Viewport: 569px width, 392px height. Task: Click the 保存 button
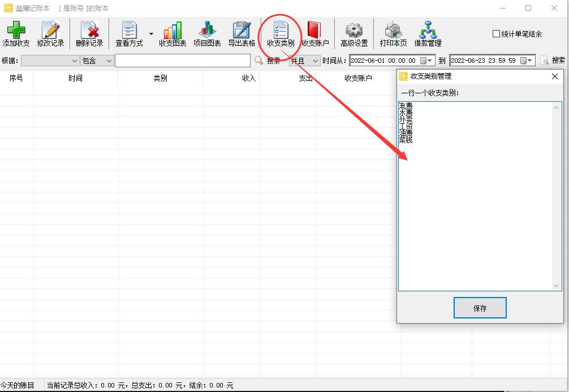tap(480, 308)
